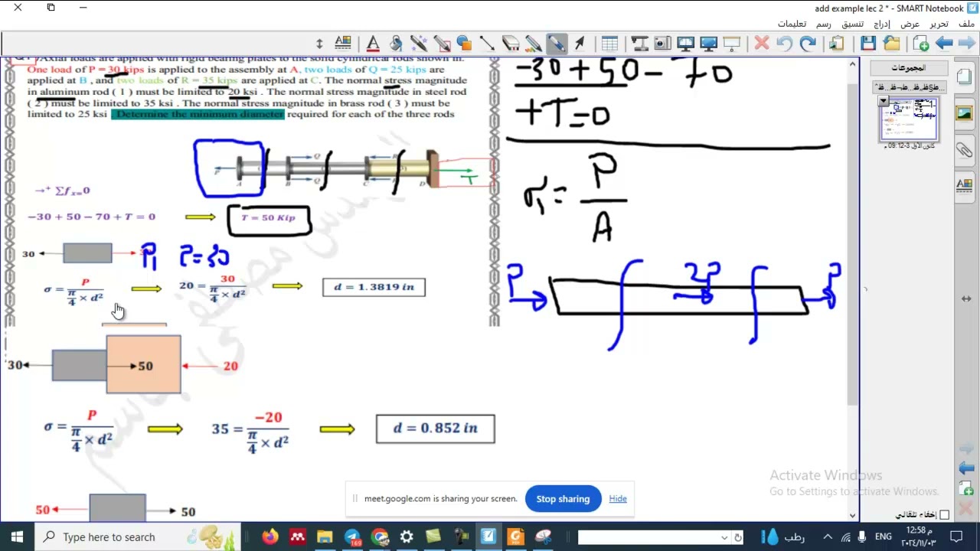The image size is (980, 551).
Task: Go to the next page arrow
Action: (966, 44)
